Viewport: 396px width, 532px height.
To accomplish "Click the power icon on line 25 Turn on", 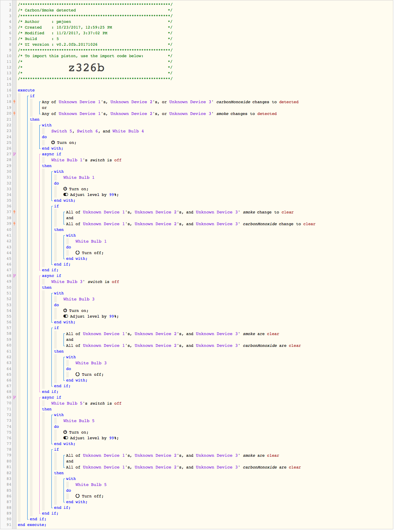I will [x=53, y=142].
